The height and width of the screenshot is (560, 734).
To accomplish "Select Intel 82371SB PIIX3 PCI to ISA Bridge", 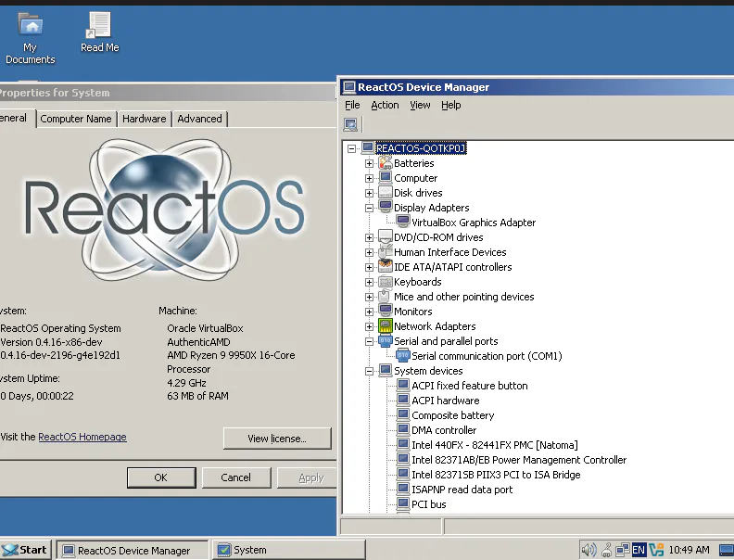I will pyautogui.click(x=496, y=475).
